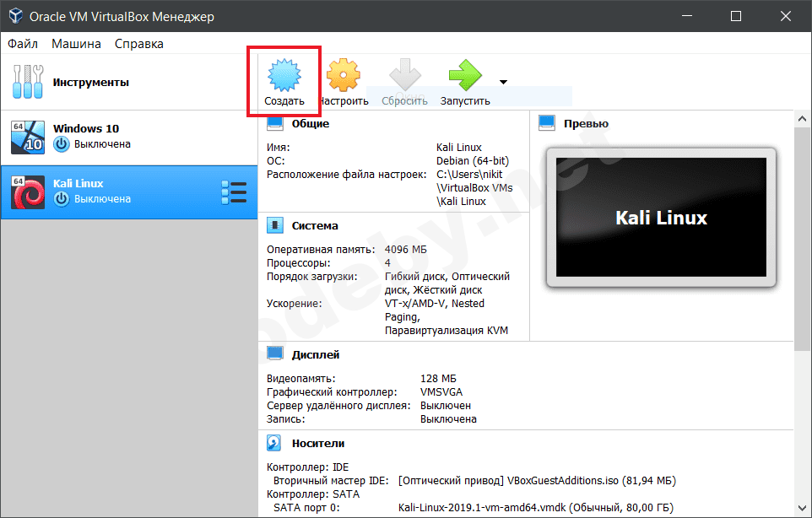Click the Носители section header link
Image resolution: width=812 pixels, height=518 pixels.
click(318, 444)
